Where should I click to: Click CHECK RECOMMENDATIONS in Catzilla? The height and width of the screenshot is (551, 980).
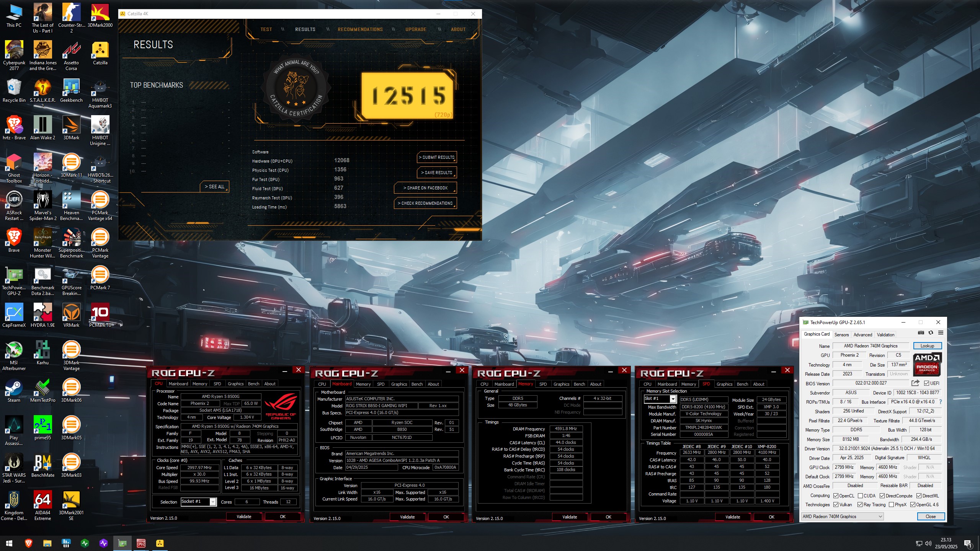425,203
